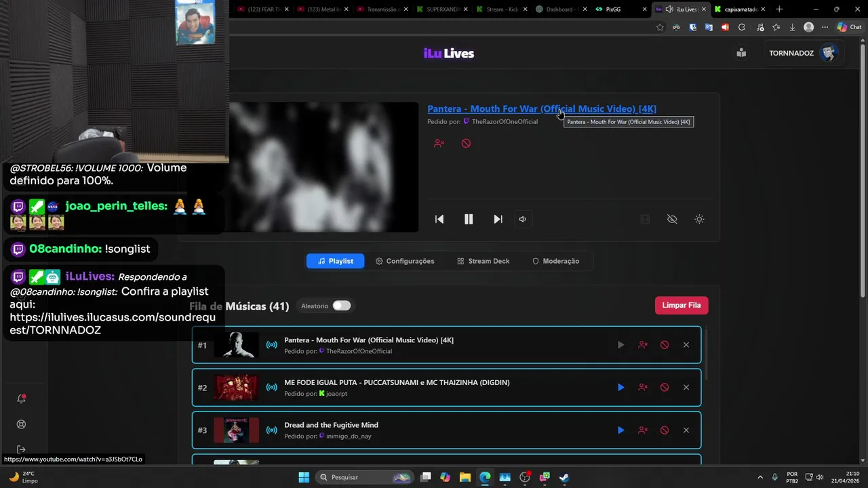
Task: Open the player volume control
Action: pos(522,219)
